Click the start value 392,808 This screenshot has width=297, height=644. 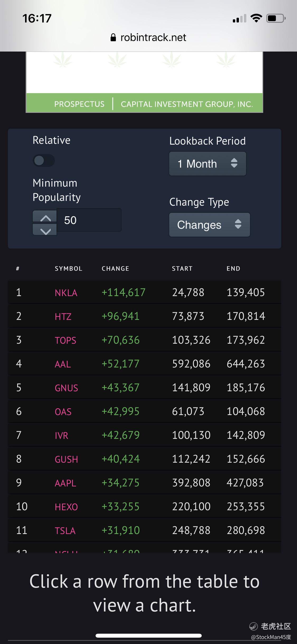[191, 483]
